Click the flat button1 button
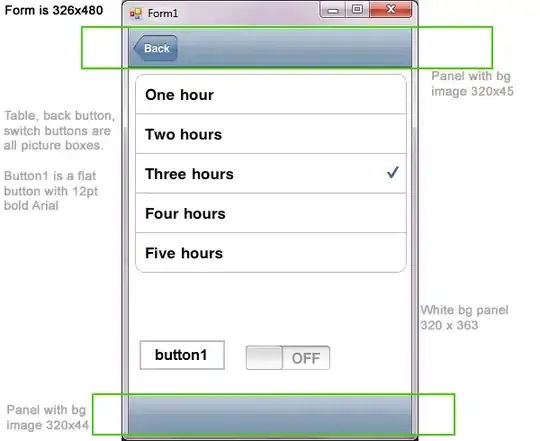Image resolution: width=540 pixels, height=441 pixels. pyautogui.click(x=182, y=355)
